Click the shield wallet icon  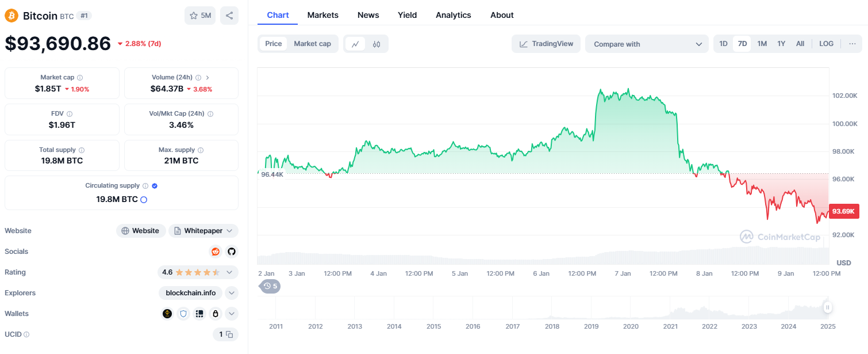tap(183, 314)
